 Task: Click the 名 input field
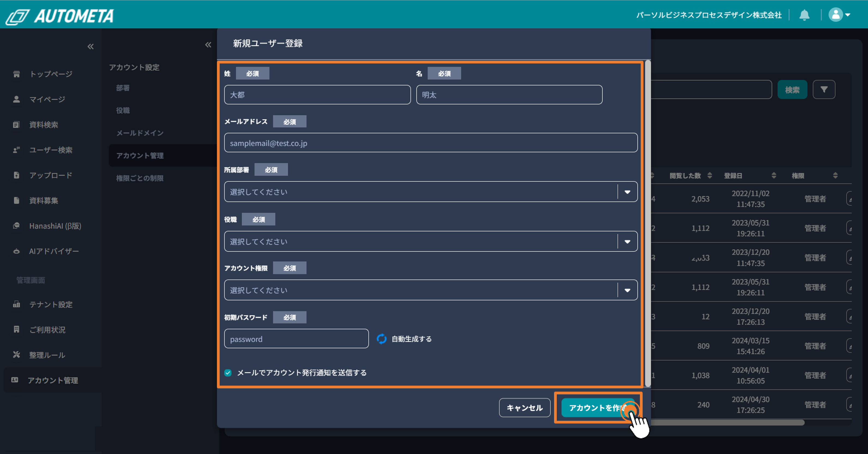tap(509, 95)
